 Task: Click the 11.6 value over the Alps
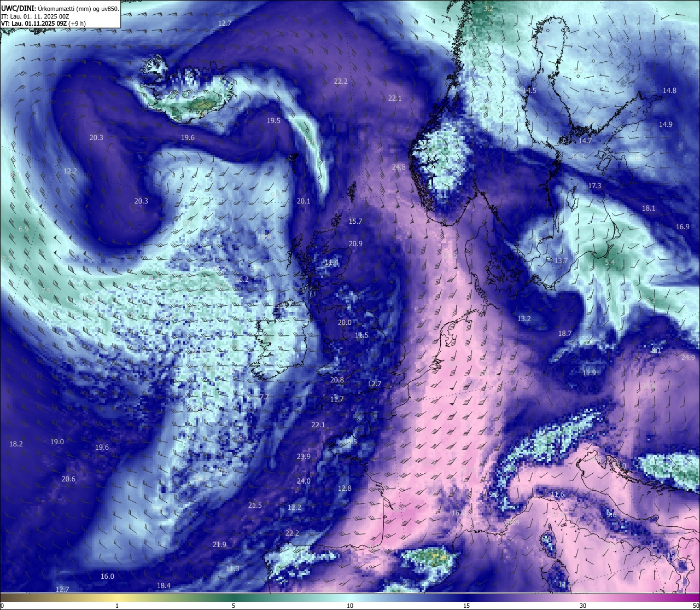[x=557, y=494]
